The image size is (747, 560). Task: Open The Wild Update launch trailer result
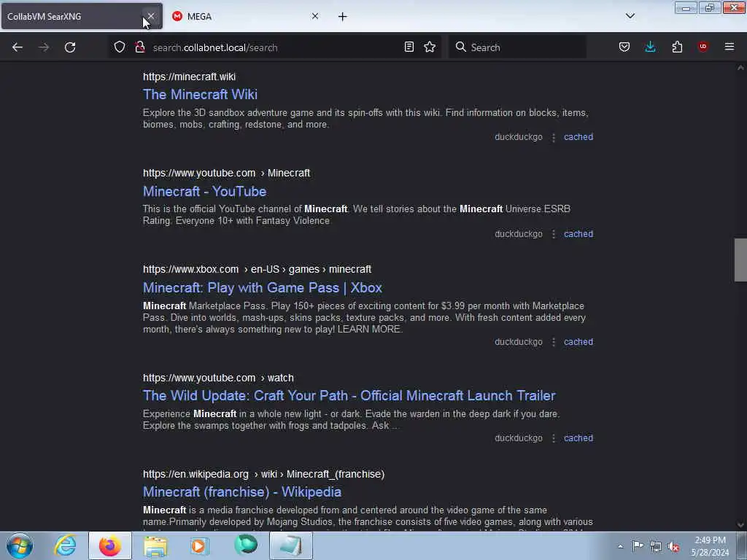click(349, 396)
